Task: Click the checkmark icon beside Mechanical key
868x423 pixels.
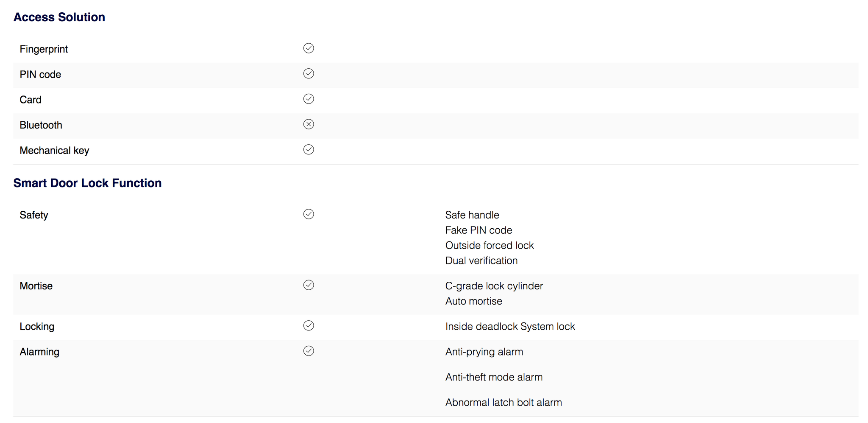Action: coord(309,150)
